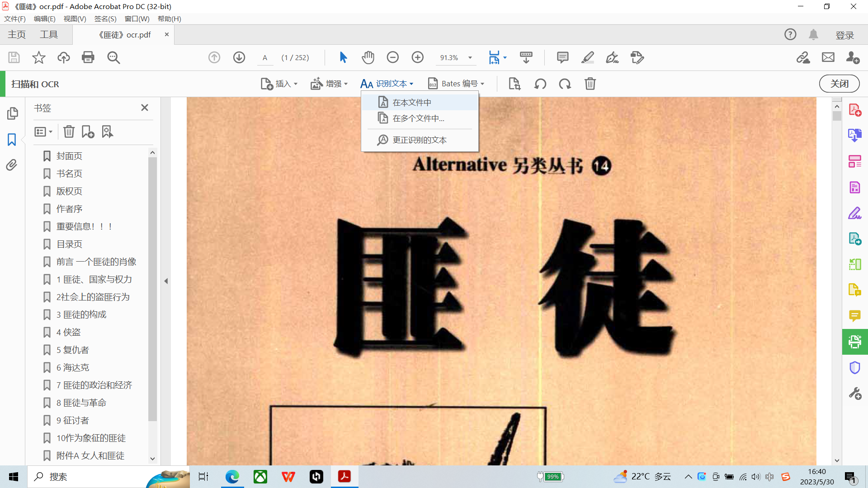Open the Bates 编号 dropdown
The height and width of the screenshot is (488, 868).
click(x=457, y=84)
